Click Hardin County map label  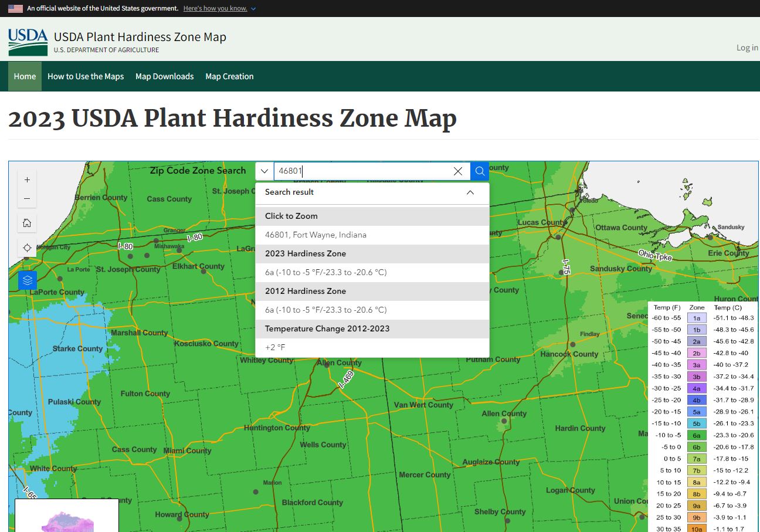(580, 428)
